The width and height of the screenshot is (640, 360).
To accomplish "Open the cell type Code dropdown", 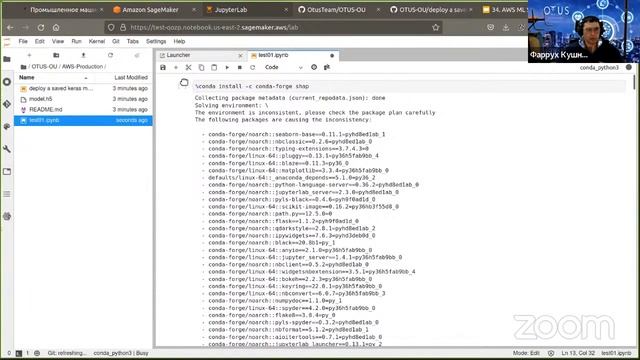I will pos(283,67).
